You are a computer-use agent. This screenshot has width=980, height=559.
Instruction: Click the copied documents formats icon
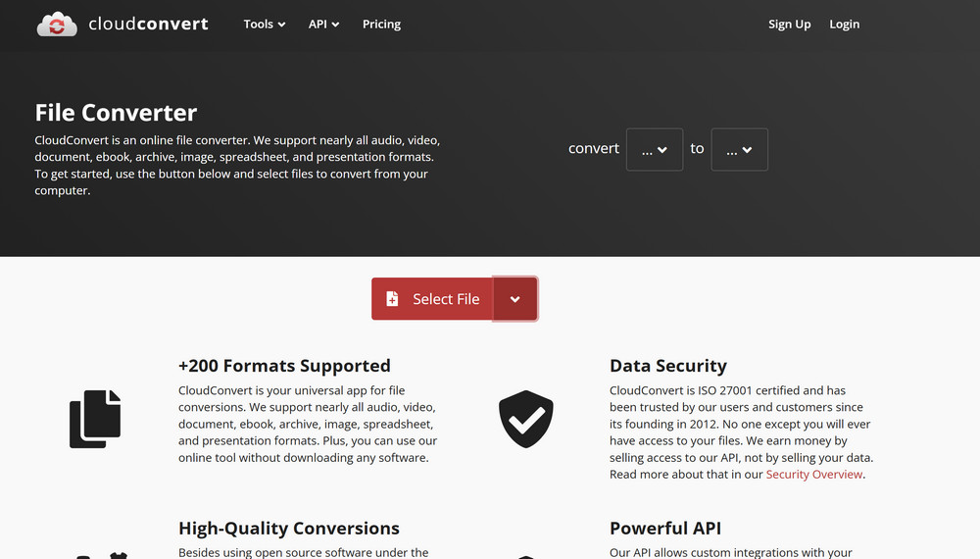click(x=95, y=419)
